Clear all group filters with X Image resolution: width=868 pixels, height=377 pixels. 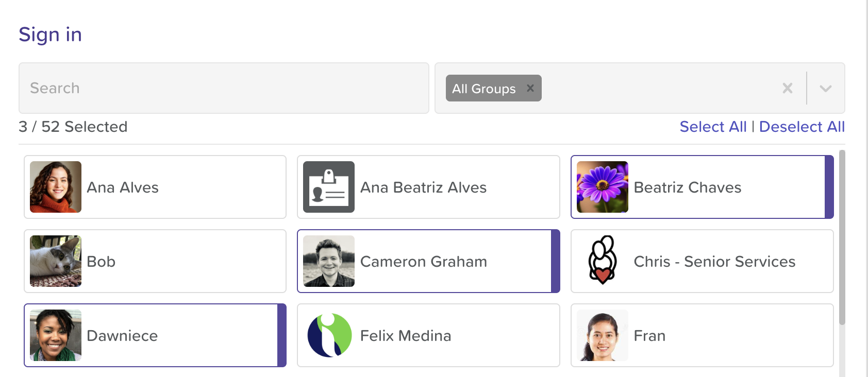point(788,89)
